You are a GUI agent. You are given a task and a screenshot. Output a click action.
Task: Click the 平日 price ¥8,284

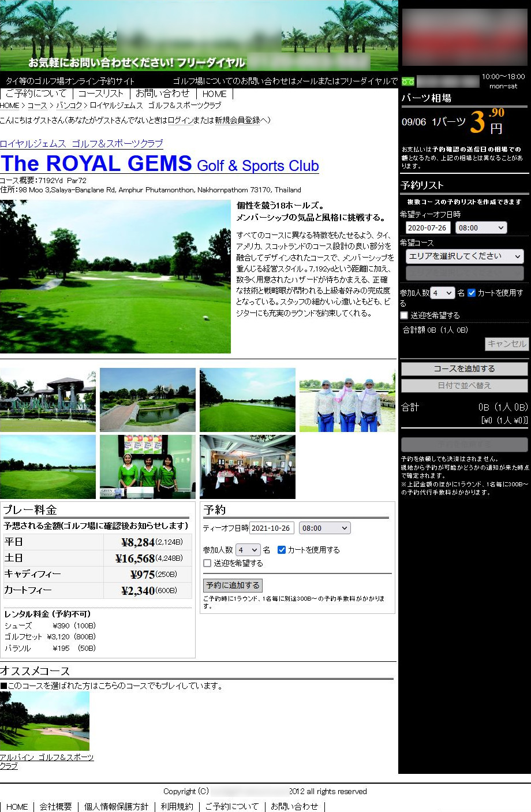pos(138,542)
